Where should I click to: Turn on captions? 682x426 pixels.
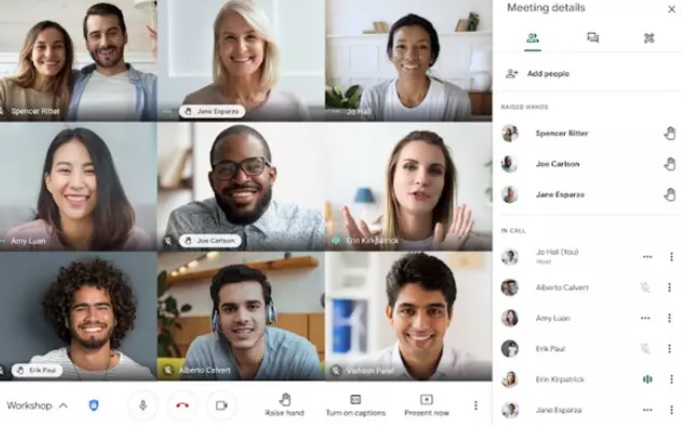coord(355,405)
